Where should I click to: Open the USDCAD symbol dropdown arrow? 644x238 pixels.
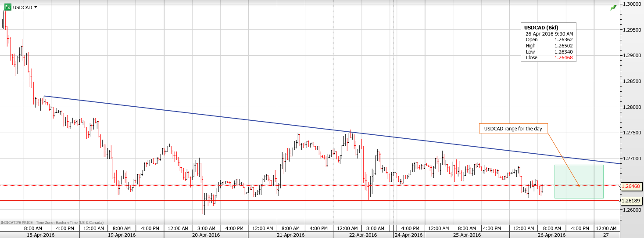pyautogui.click(x=36, y=7)
